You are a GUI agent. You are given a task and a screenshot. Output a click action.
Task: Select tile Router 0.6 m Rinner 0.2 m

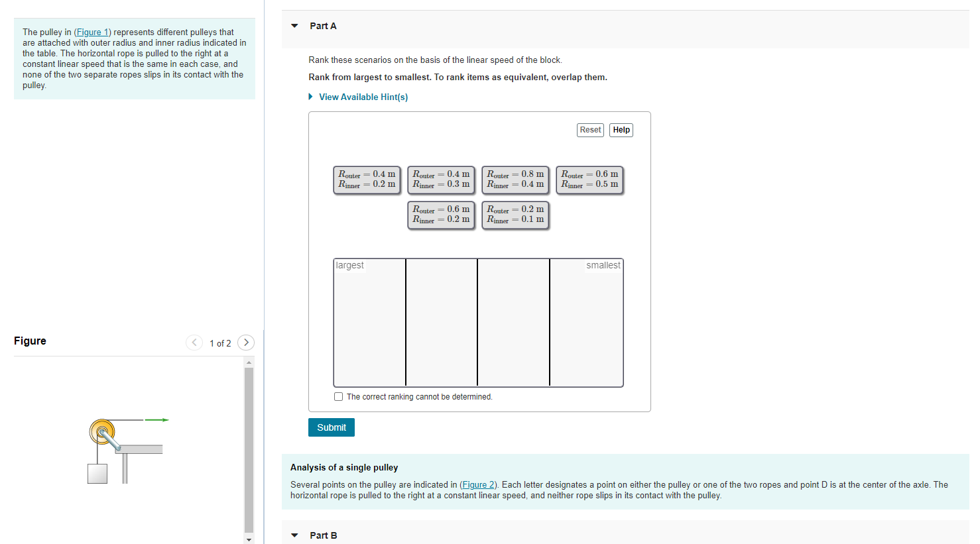(x=442, y=215)
